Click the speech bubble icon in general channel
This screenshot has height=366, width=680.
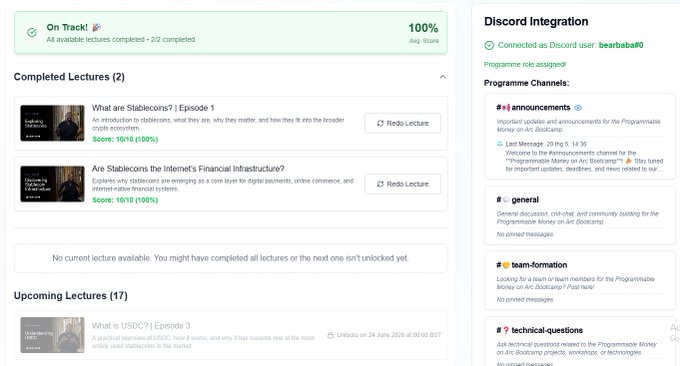pyautogui.click(x=506, y=200)
